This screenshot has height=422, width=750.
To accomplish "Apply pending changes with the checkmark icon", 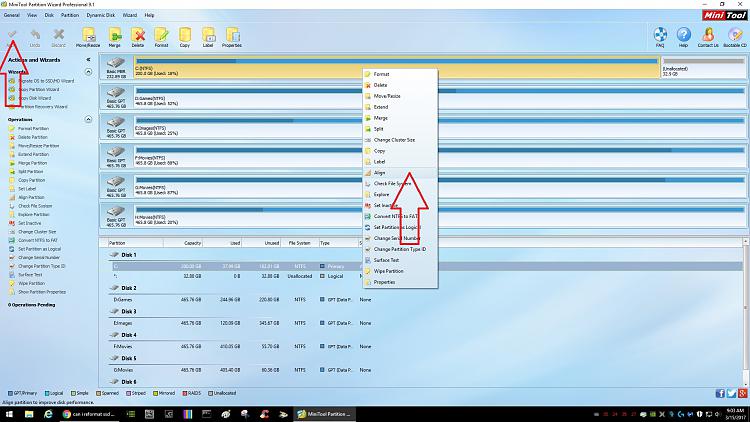I will 12,34.
